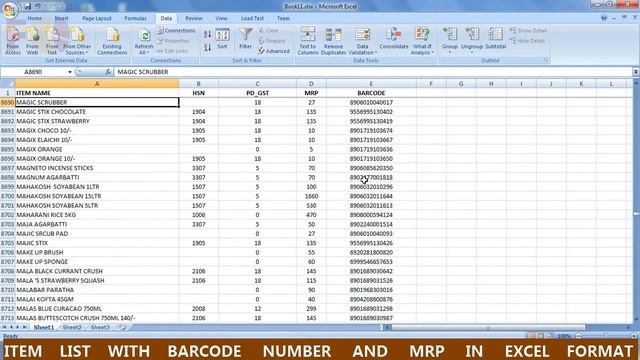Open the Sort dialog
The image size is (640, 360).
coord(222,39)
